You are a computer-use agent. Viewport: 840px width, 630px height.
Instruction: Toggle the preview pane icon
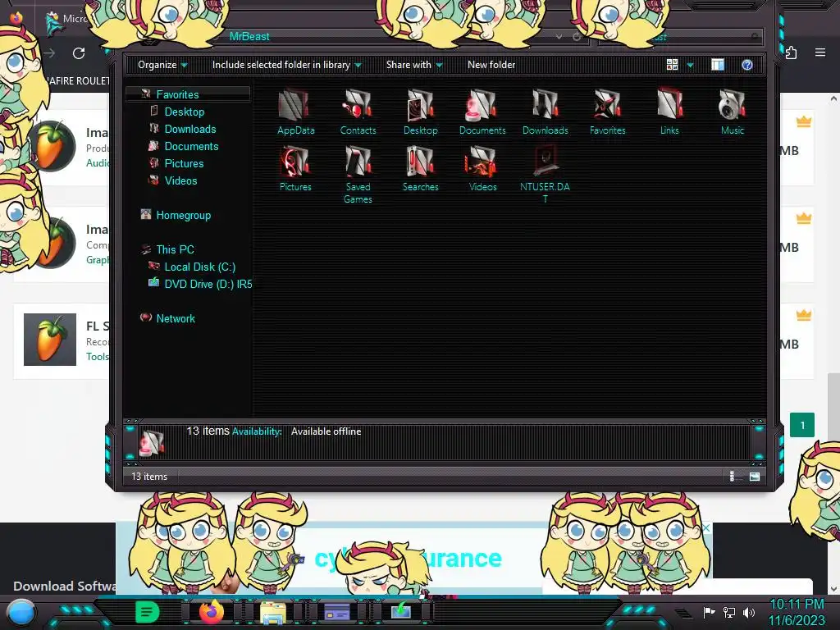(718, 65)
